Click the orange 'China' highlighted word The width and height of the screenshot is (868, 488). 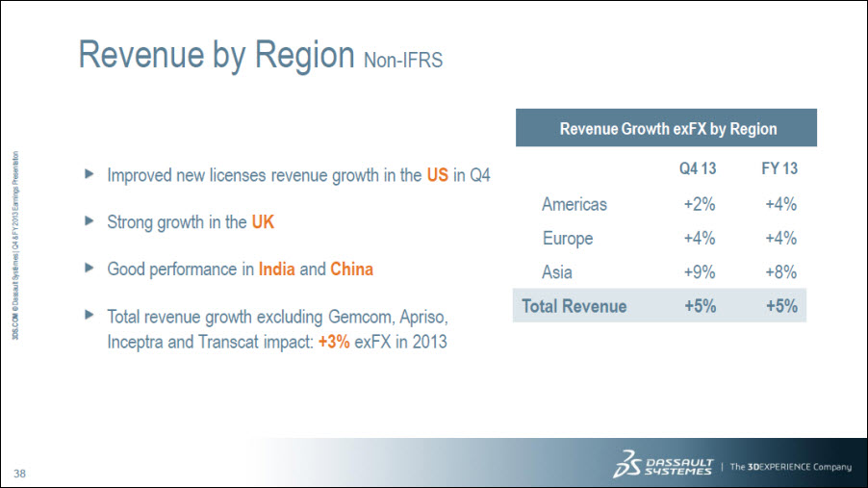(351, 270)
